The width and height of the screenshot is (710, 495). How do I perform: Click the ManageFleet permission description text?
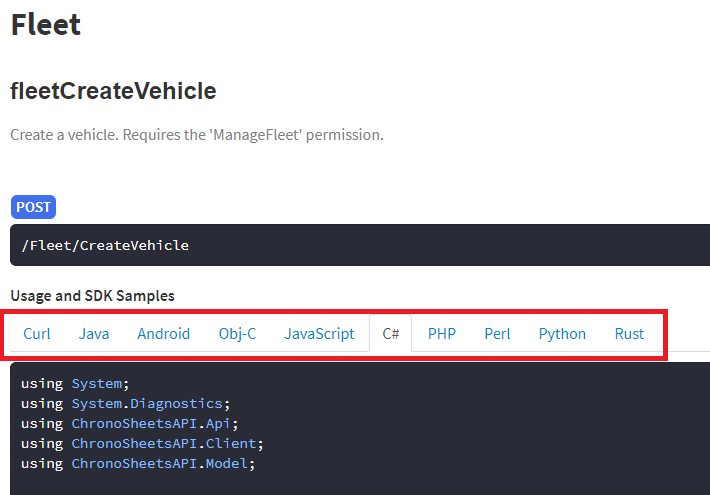pyautogui.click(x=197, y=135)
